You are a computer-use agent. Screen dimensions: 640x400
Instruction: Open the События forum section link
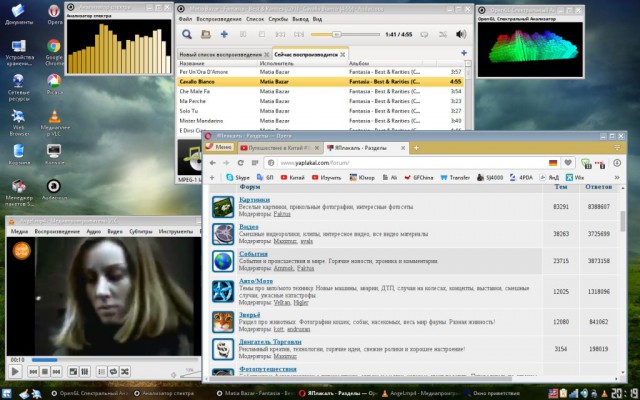tap(253, 254)
